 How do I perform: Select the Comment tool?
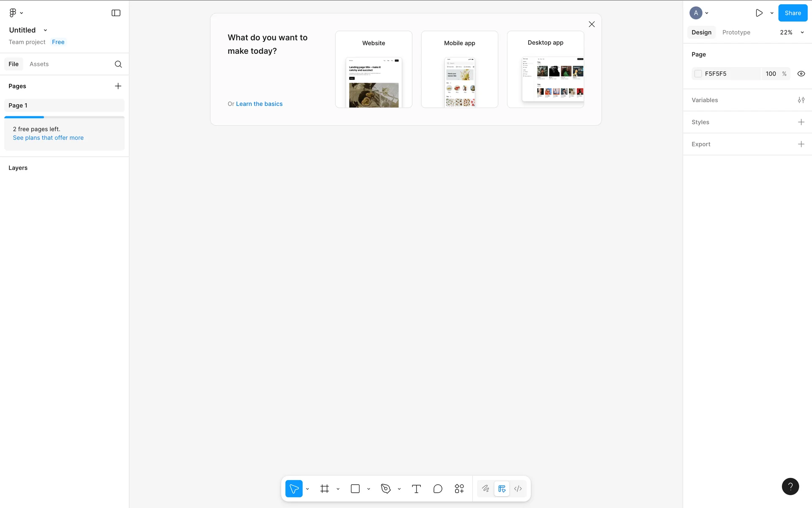438,489
